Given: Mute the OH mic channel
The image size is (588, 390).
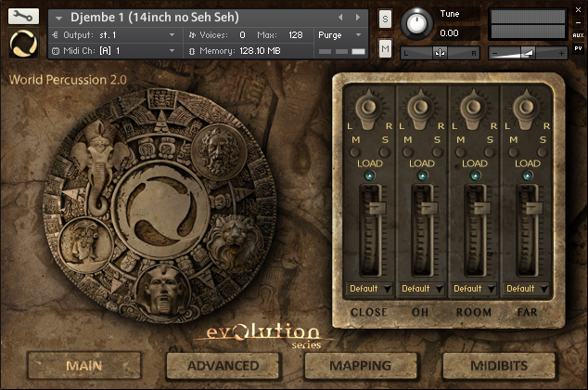Looking at the screenshot, I should click(407, 152).
